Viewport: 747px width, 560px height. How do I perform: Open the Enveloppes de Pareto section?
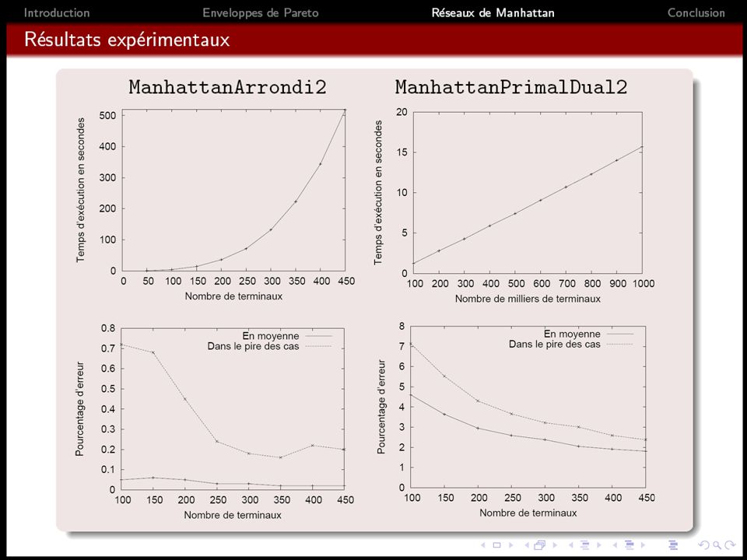(261, 13)
